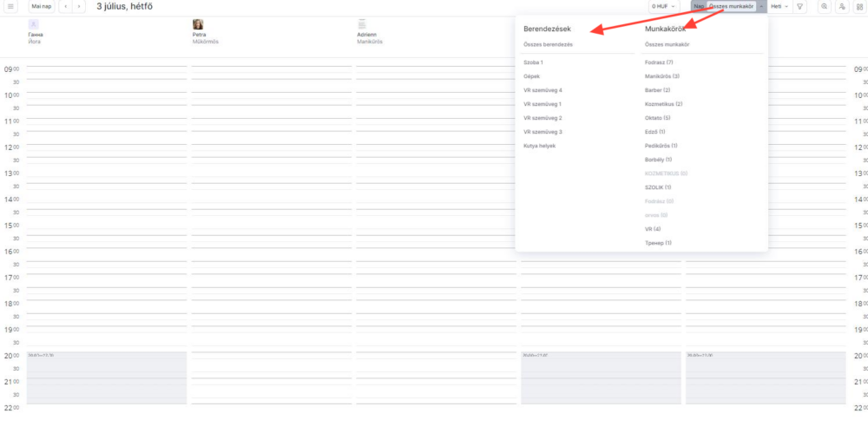Click the filter funnel icon
The image size is (868, 433).
pos(800,7)
